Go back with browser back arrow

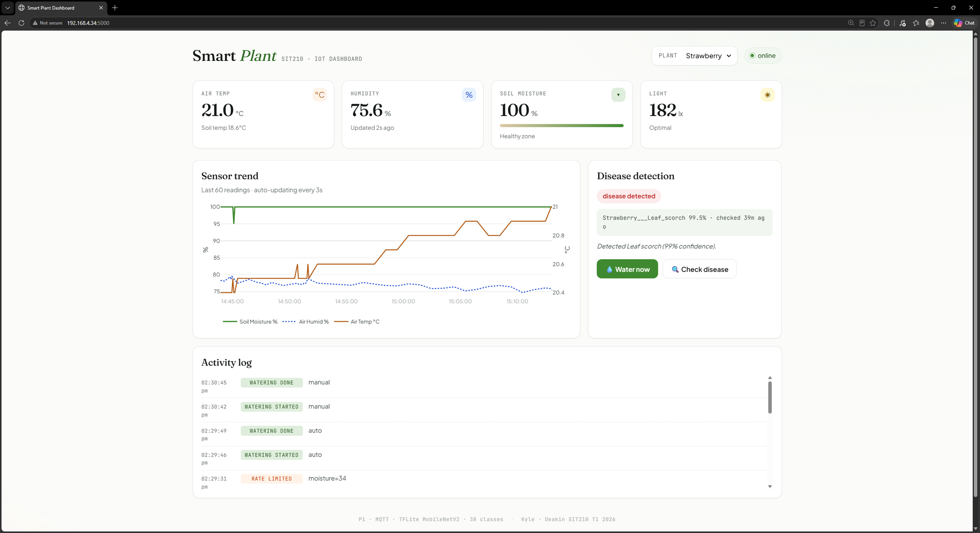tap(7, 23)
